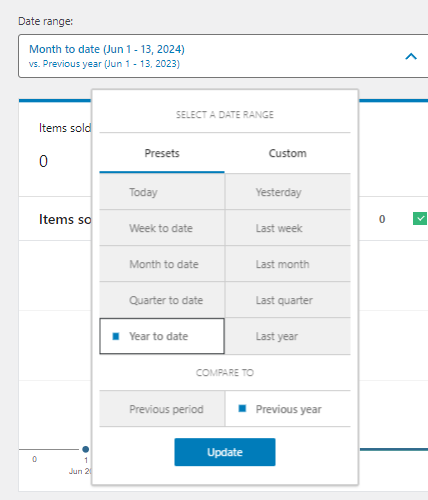
Task: Switch to the Presets tab
Action: 162,153
